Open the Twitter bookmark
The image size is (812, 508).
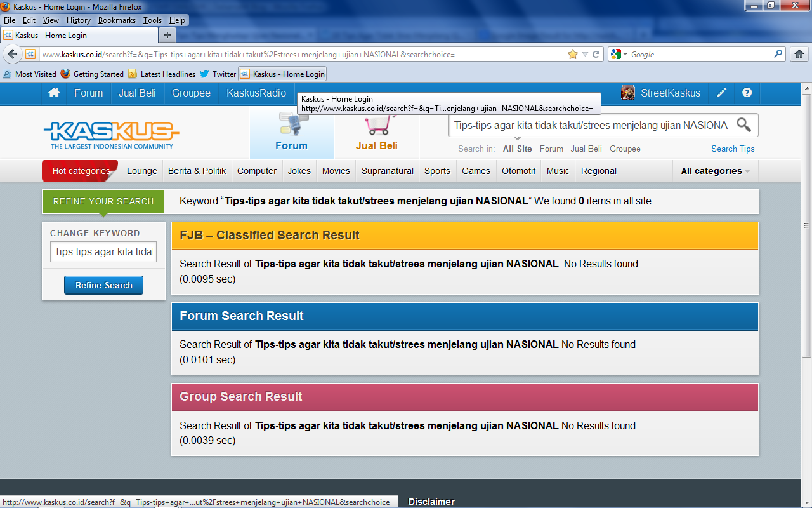(x=218, y=74)
